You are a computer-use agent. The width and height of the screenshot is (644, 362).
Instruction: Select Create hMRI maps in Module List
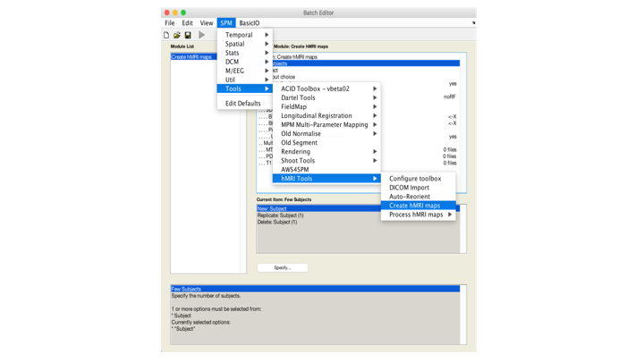pyautogui.click(x=192, y=57)
